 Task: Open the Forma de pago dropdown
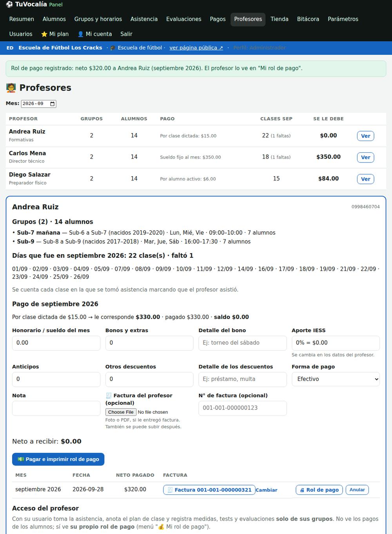coord(336,379)
